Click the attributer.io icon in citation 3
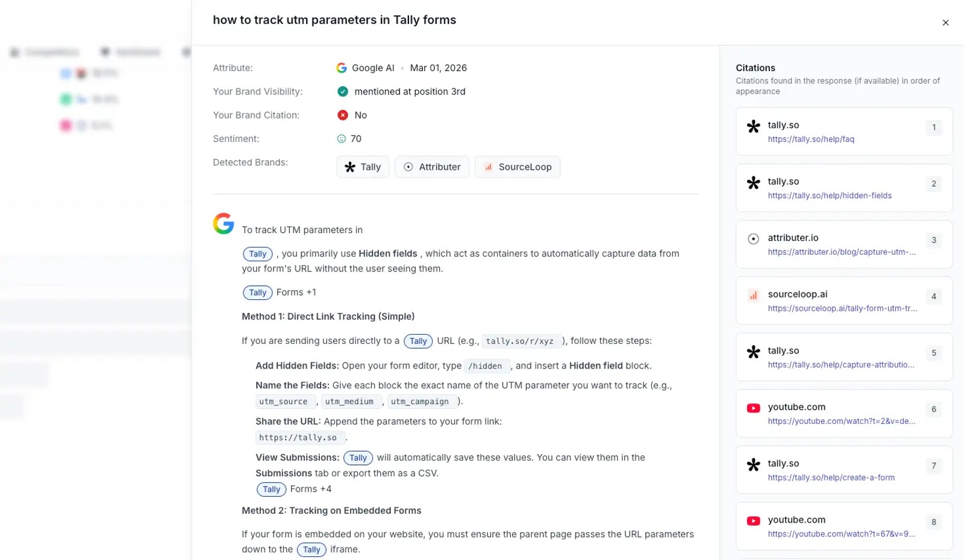The width and height of the screenshot is (964, 560). tap(754, 238)
